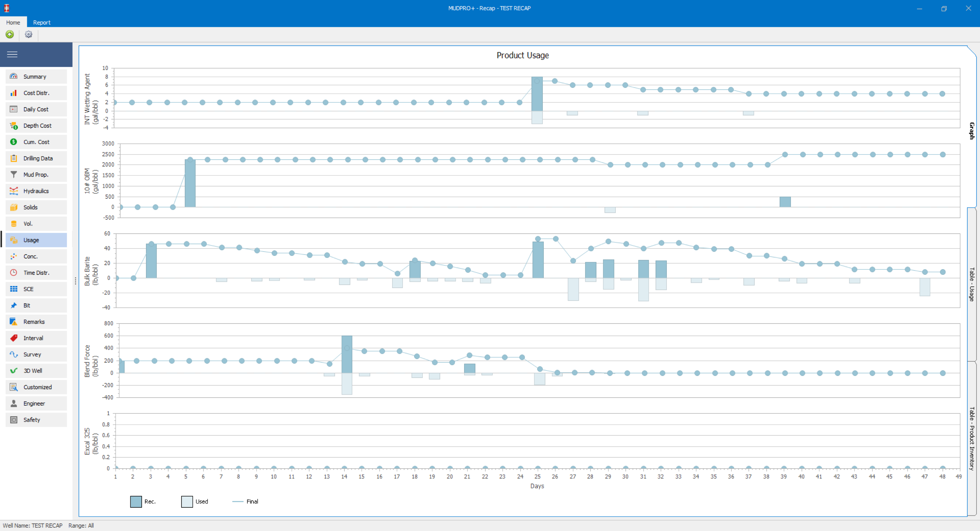Switch to the Report ribbon tab
The image size is (980, 531).
coord(41,23)
